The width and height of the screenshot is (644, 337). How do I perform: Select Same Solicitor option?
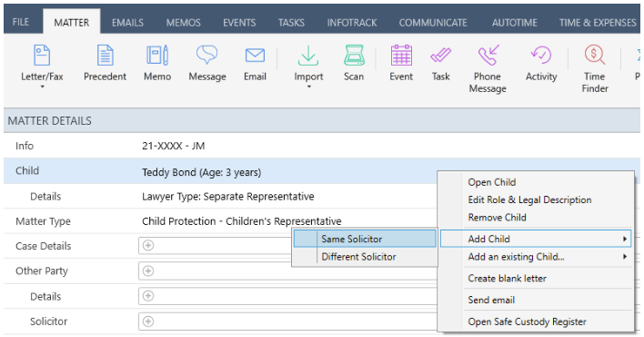[365, 239]
